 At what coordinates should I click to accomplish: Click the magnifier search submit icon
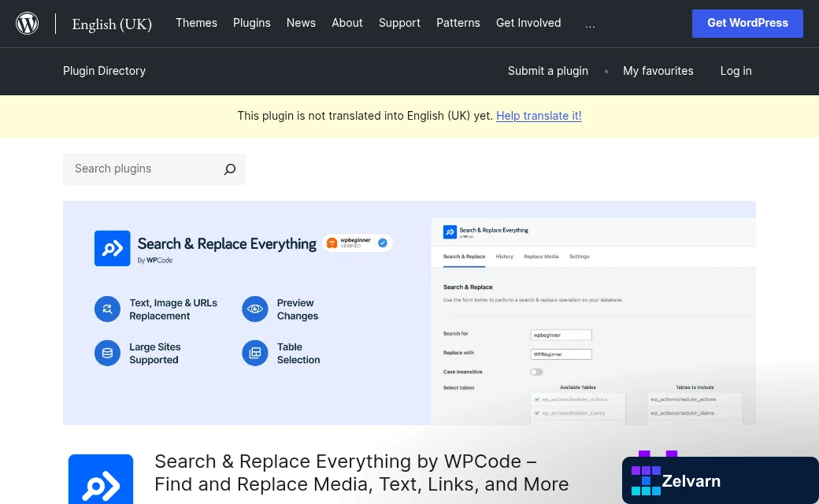tap(230, 169)
